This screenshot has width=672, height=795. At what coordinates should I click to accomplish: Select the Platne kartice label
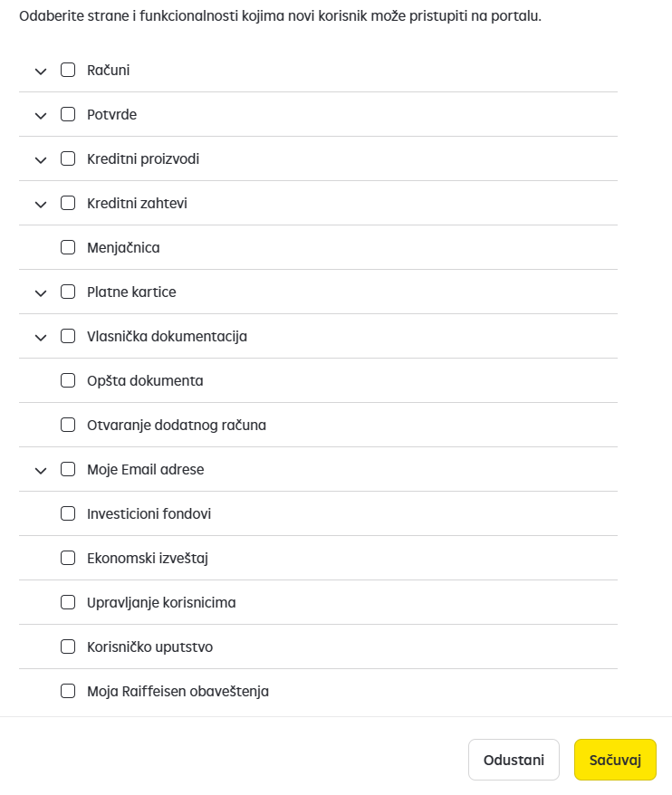131,292
